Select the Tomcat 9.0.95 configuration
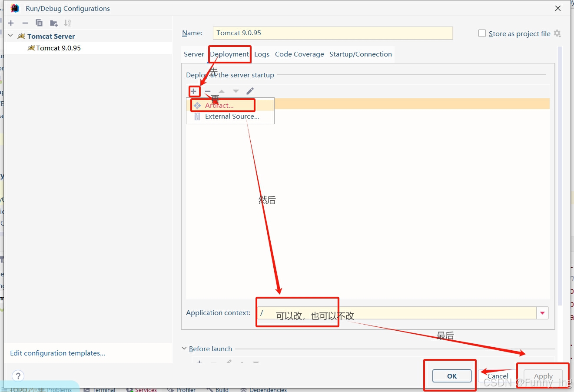The width and height of the screenshot is (574, 392). pos(89,48)
